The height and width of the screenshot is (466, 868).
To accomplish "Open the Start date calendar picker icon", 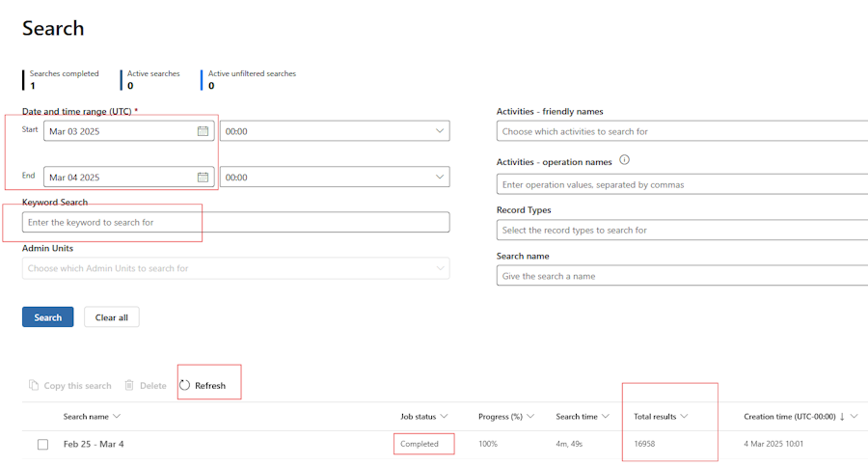I will click(203, 131).
